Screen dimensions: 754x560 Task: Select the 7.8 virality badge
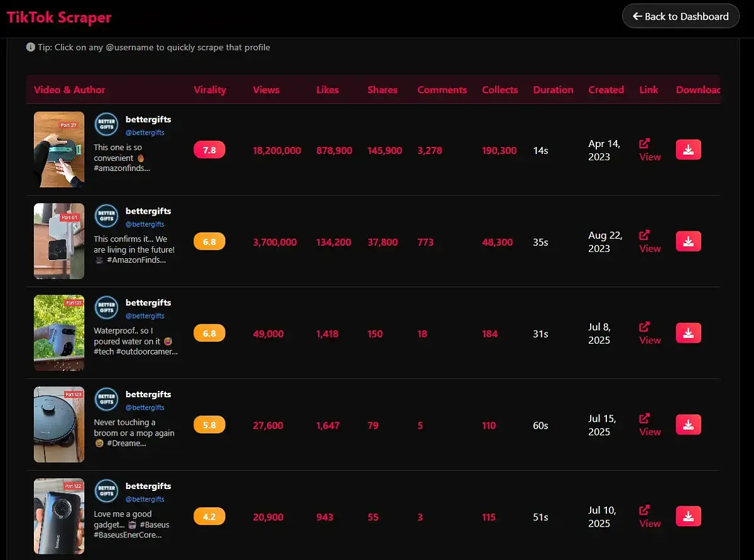pos(209,150)
